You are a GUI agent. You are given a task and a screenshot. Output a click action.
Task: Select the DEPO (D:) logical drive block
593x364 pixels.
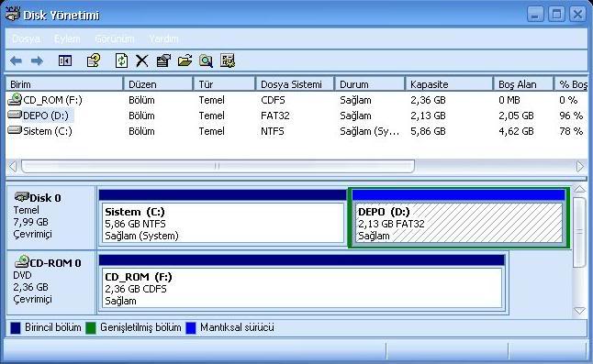(459, 217)
